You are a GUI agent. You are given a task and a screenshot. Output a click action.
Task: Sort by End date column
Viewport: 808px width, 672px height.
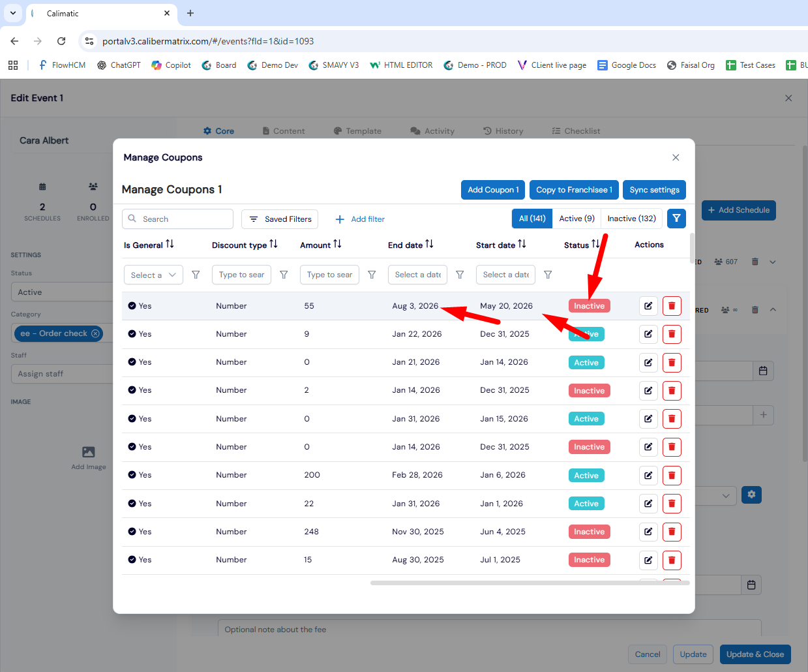(429, 244)
